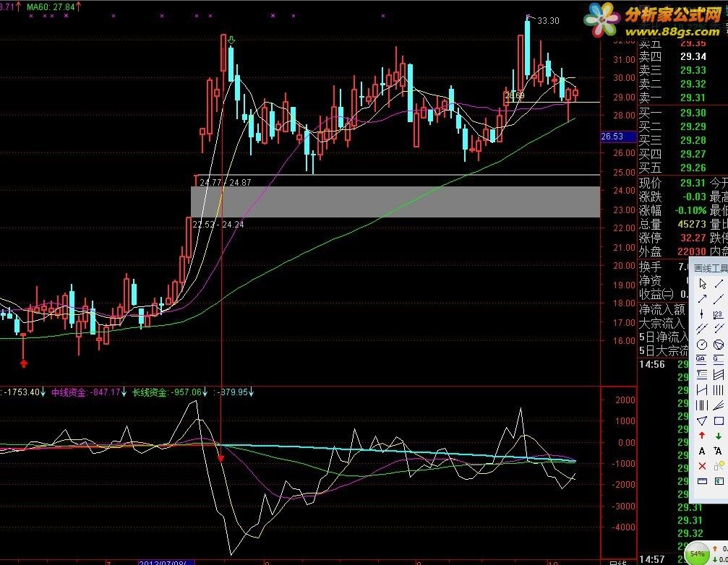
Task: Click the 涨跌 -0.03 change row
Action: tap(673, 197)
